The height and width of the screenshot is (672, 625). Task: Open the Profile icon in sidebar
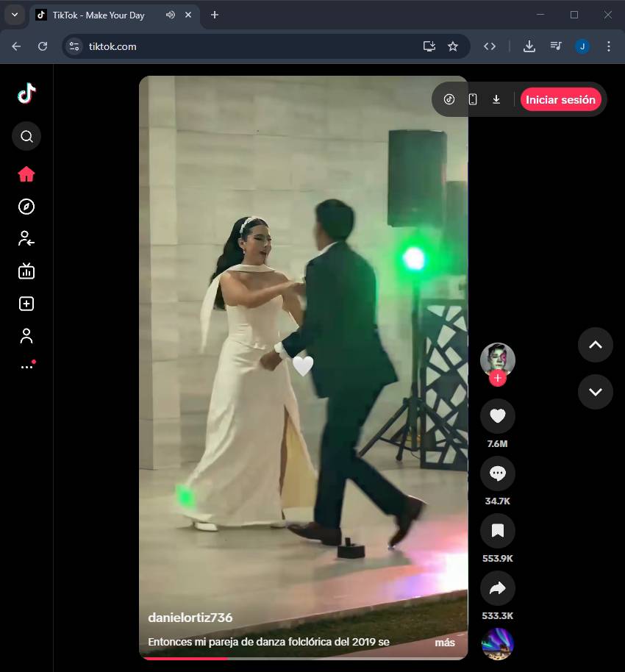[x=26, y=336]
